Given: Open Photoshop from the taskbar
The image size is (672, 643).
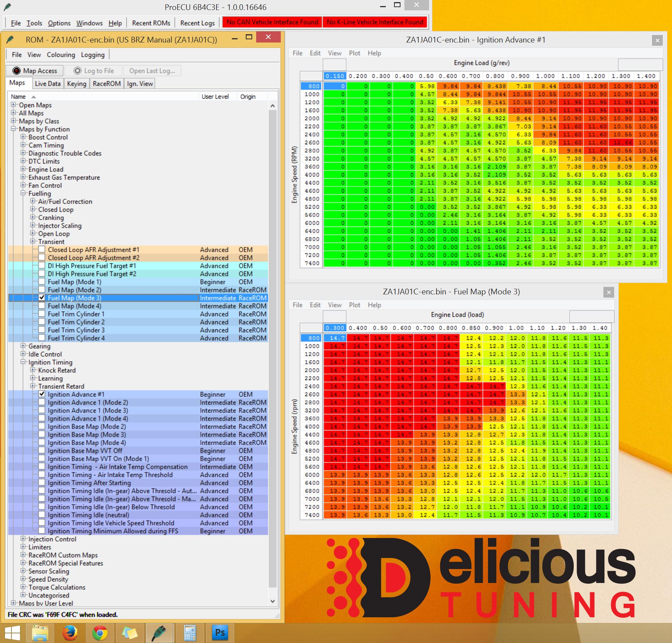Looking at the screenshot, I should [220, 633].
